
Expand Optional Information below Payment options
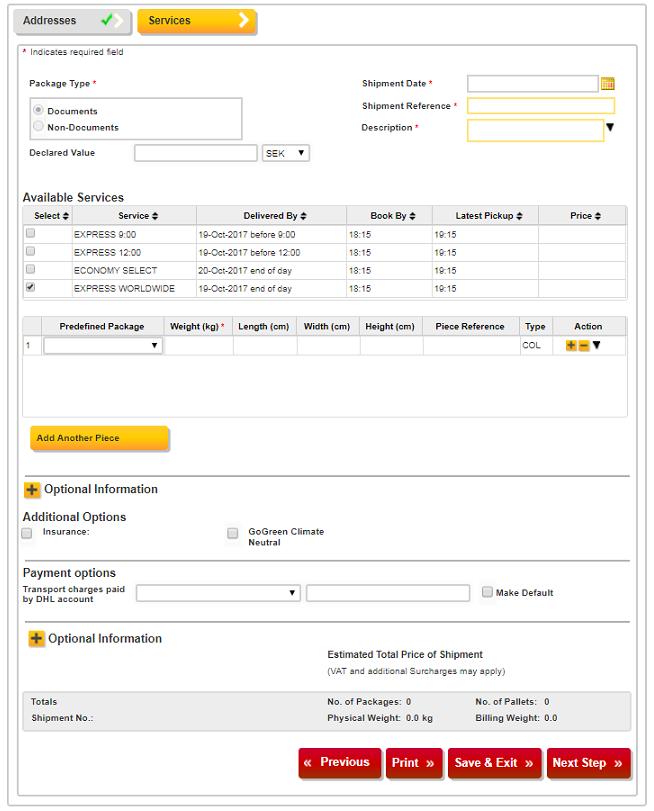click(36, 639)
